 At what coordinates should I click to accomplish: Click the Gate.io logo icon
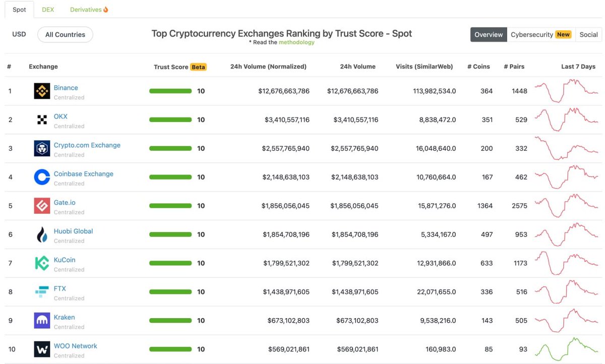click(x=42, y=206)
